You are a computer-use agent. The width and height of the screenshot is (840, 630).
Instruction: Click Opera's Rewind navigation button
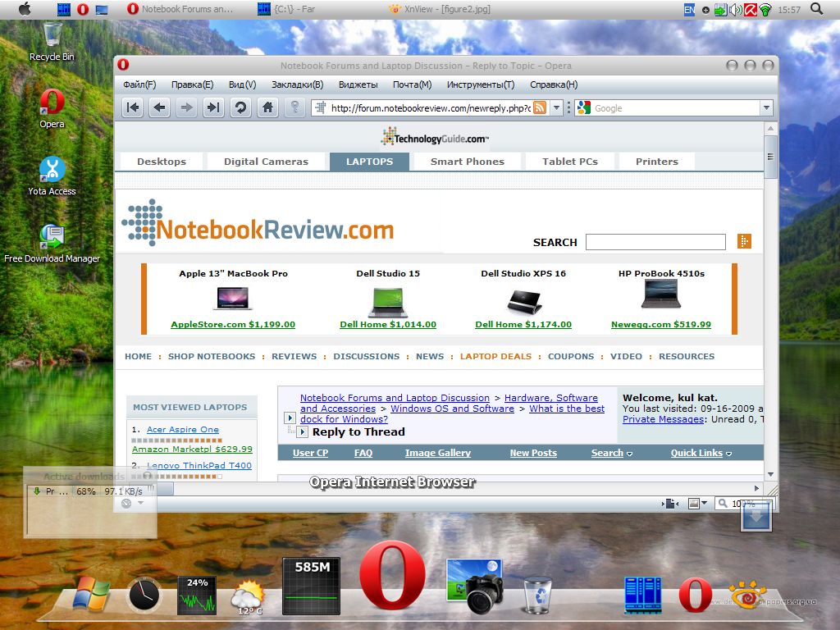(132, 107)
